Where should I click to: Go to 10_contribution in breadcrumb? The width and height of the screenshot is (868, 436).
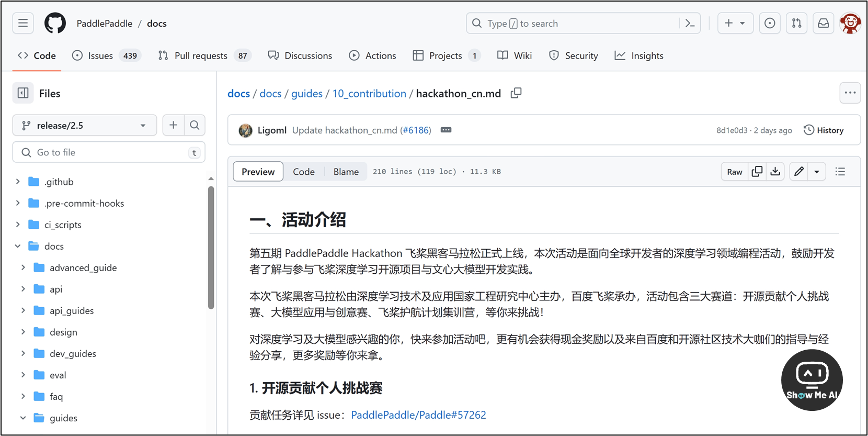tap(369, 93)
